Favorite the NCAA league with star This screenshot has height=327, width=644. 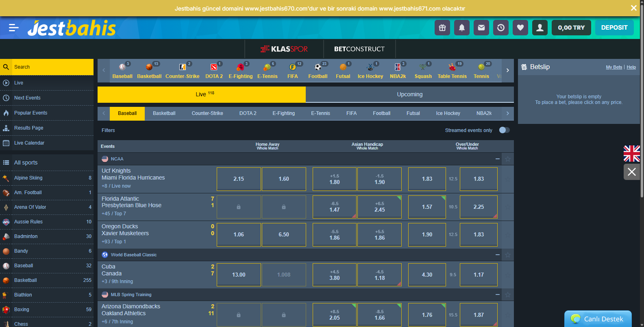[x=508, y=159]
